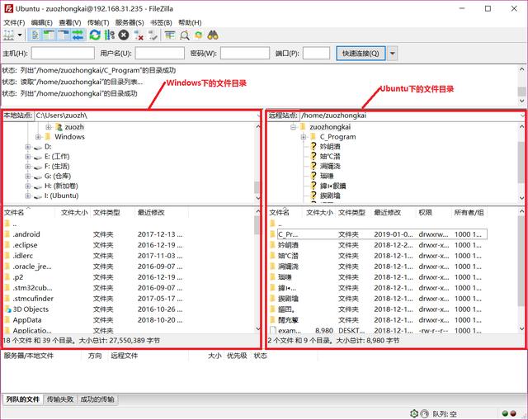
Task: Click the 主机(H) input field
Action: pos(63,53)
